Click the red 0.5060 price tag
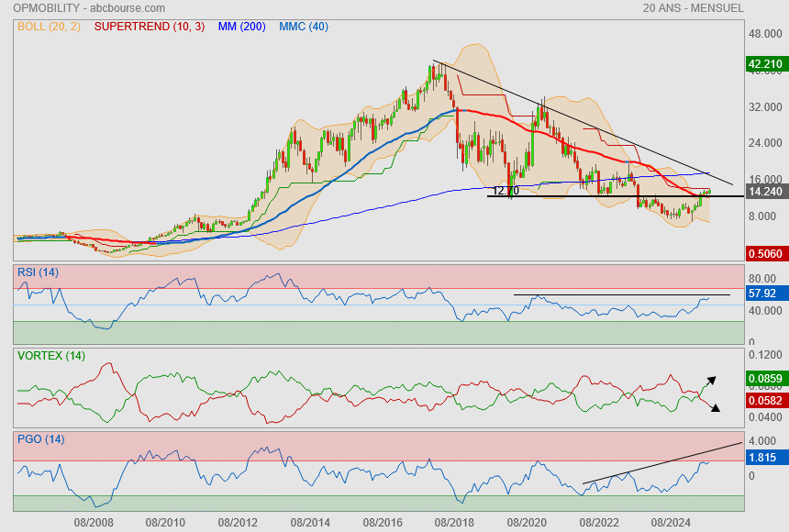The height and width of the screenshot is (532, 789). (x=766, y=253)
